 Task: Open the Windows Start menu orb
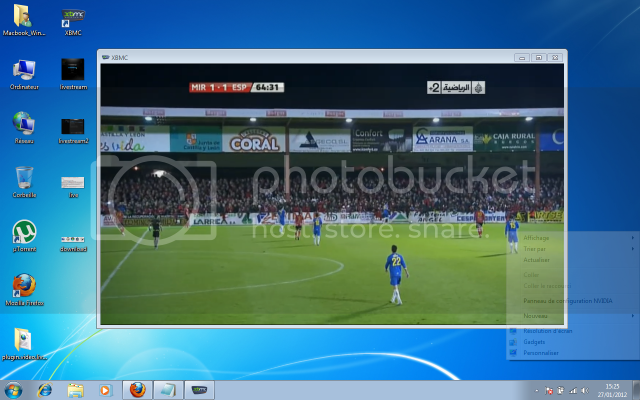(x=13, y=390)
